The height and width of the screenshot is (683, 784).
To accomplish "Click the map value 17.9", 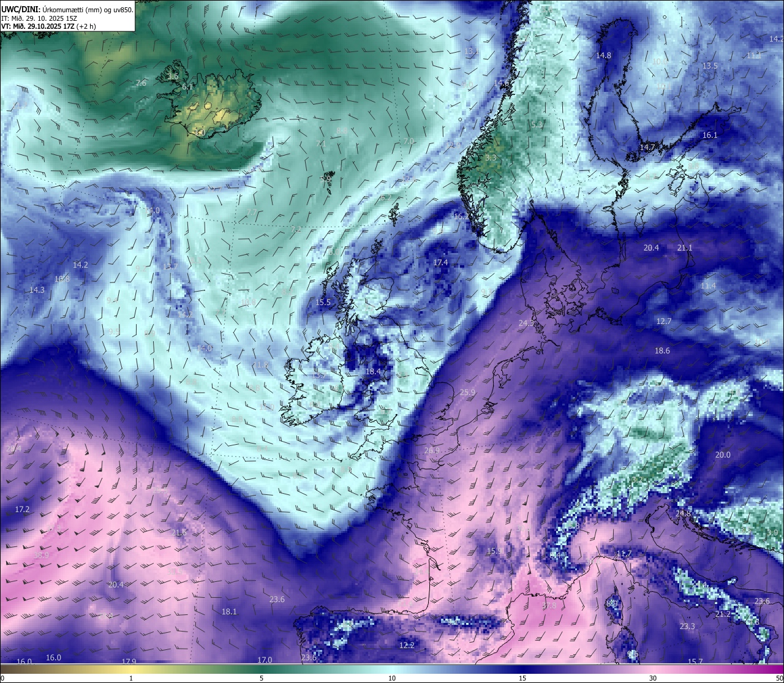I will click(x=129, y=662).
